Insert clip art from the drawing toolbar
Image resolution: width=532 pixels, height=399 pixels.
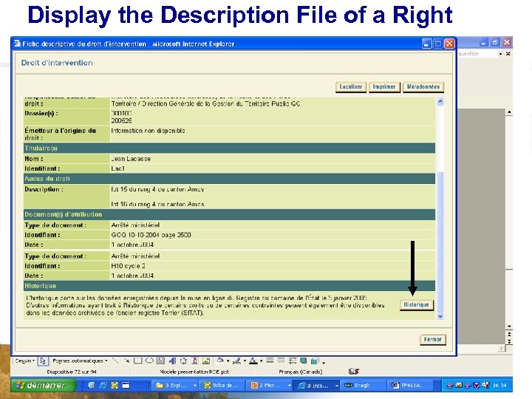195,361
